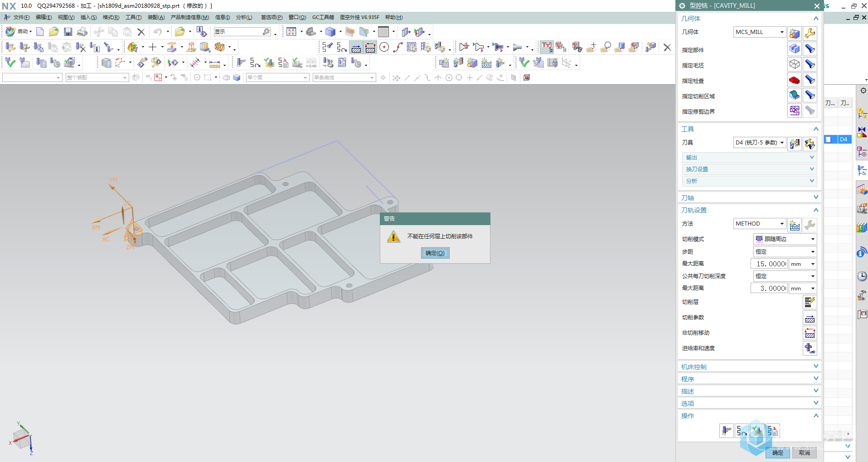Image resolution: width=868 pixels, height=462 pixels.
Task: Open the 公共每刀切削深度 恒定 dropdown
Action: point(785,276)
